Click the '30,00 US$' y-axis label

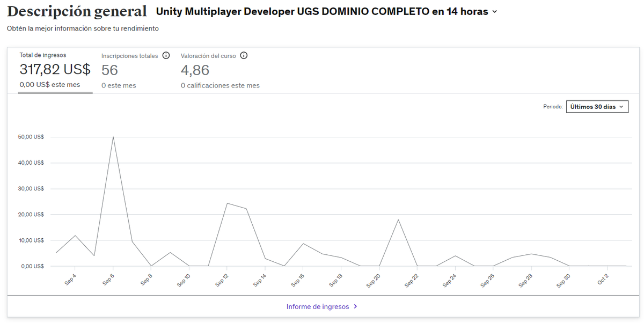pyautogui.click(x=31, y=188)
